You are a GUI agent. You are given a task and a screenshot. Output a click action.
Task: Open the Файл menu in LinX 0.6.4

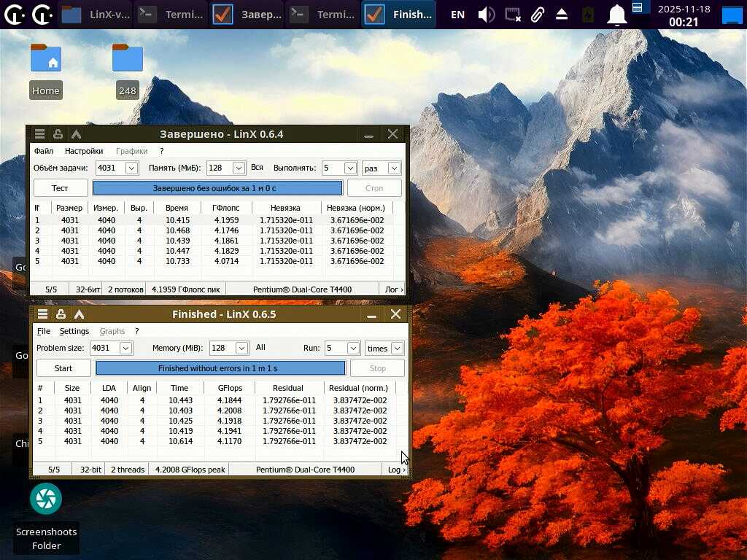click(x=43, y=151)
